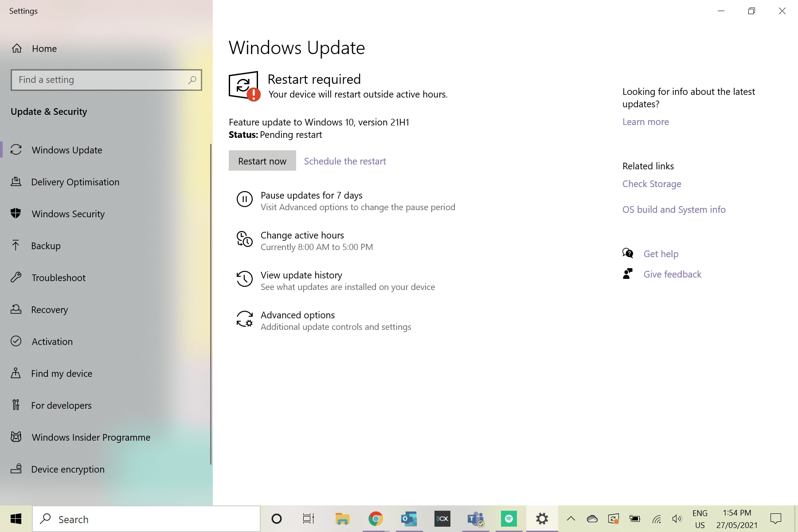Click the Get help icon
This screenshot has height=532, width=798.
[628, 253]
